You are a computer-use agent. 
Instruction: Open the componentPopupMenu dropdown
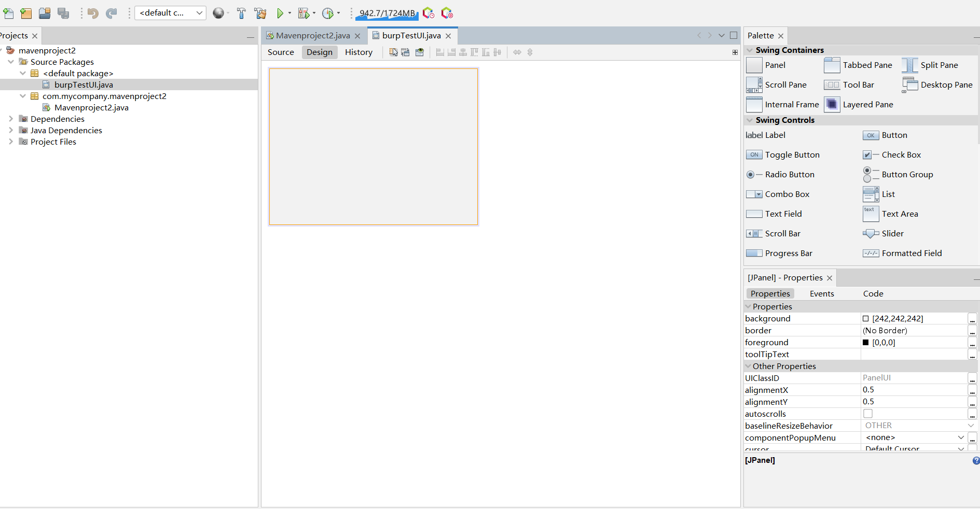tap(960, 437)
